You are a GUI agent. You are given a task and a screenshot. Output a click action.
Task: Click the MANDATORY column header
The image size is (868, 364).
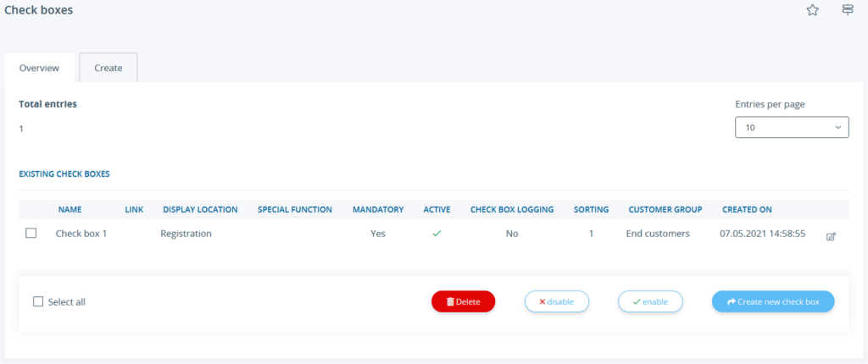[378, 210]
